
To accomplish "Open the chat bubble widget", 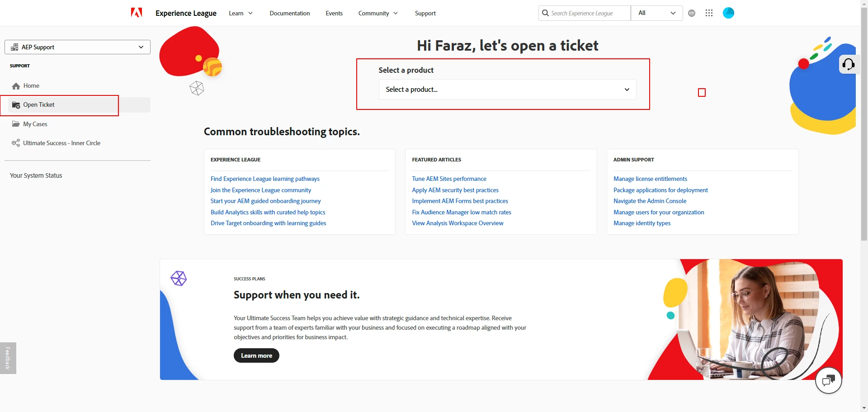I will click(828, 381).
